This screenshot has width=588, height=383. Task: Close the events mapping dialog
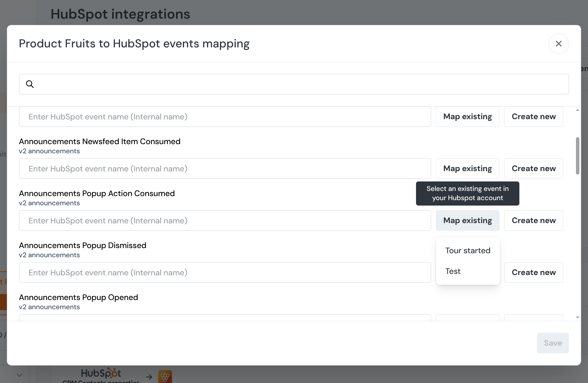(x=558, y=44)
